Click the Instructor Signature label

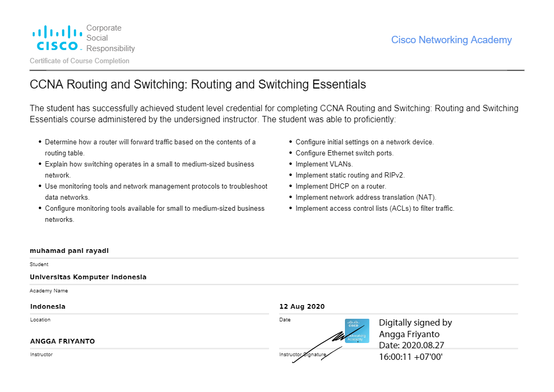pyautogui.click(x=302, y=354)
